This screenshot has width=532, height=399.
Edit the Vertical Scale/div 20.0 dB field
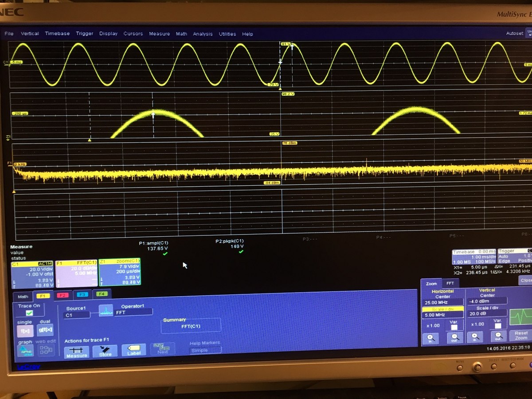tap(486, 313)
